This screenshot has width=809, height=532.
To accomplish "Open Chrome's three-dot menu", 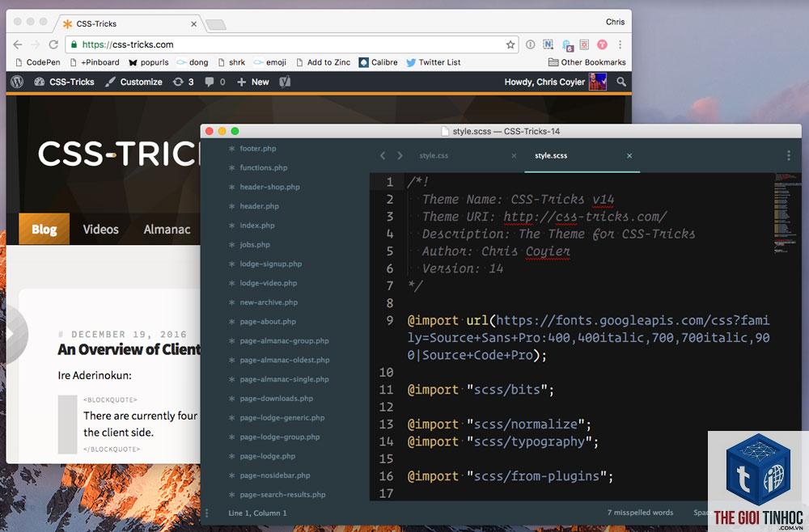I will point(621,44).
